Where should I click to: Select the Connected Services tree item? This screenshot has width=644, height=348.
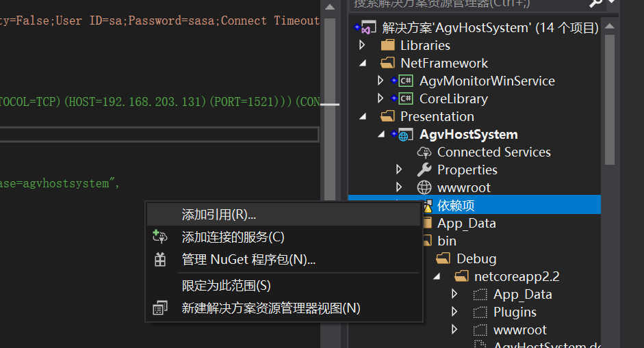(493, 152)
